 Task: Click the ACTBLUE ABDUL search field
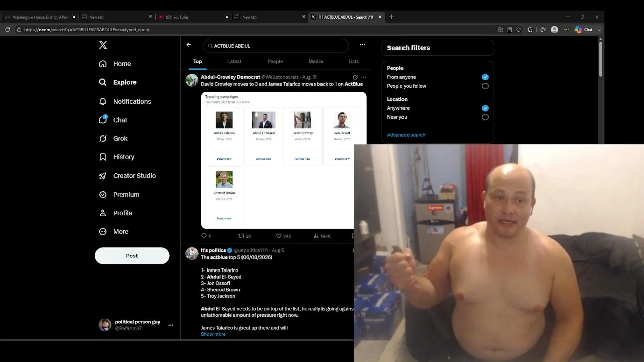pyautogui.click(x=276, y=46)
